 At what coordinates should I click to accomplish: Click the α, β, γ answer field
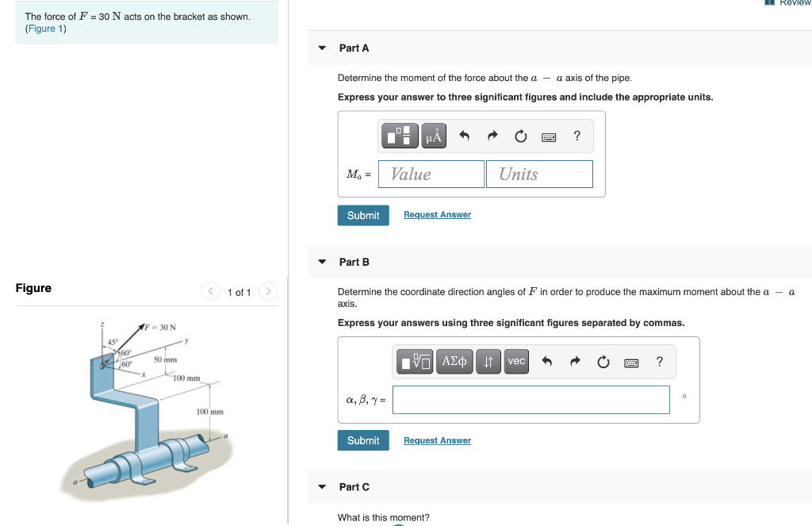point(530,400)
